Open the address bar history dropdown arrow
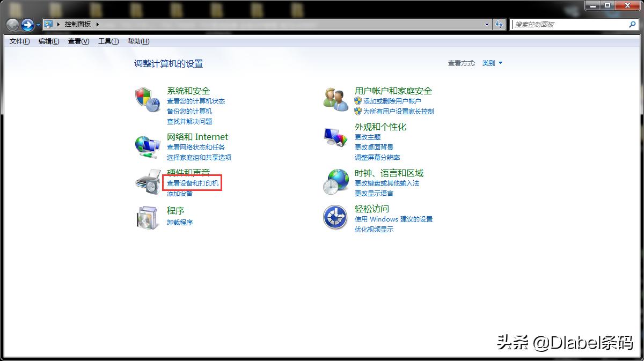This screenshot has height=361, width=644. [486, 24]
